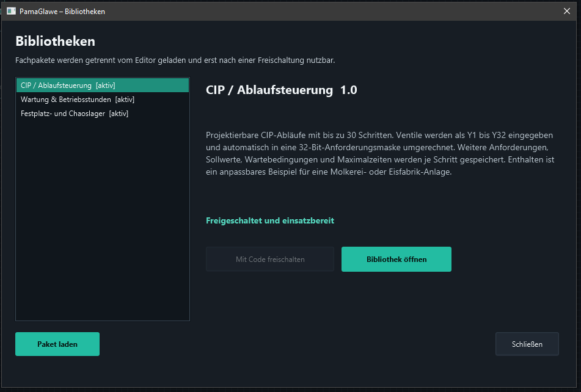Viewport: 581px width, 392px height.
Task: Click the PamaGlawe app icon in title bar
Action: pos(11,11)
